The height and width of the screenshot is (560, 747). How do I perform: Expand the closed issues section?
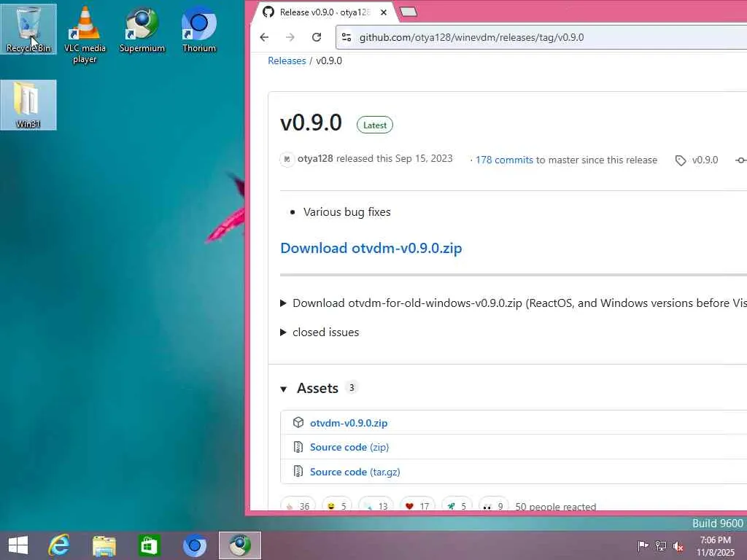320,332
